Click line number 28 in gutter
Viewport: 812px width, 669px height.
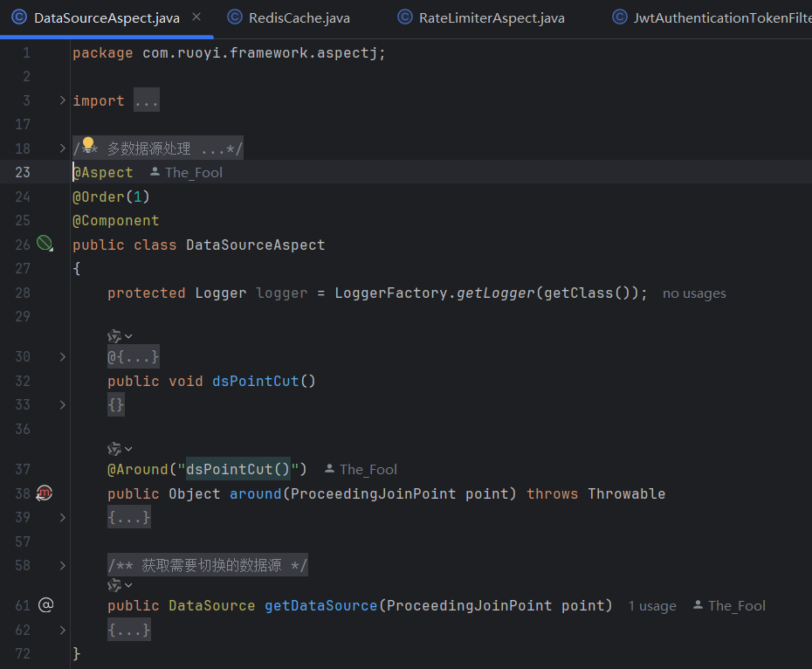coord(23,293)
